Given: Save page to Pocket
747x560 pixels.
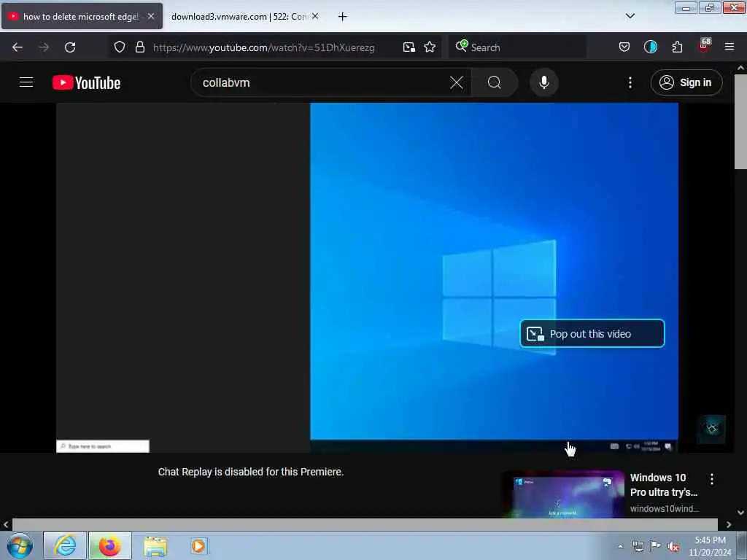Looking at the screenshot, I should point(624,47).
